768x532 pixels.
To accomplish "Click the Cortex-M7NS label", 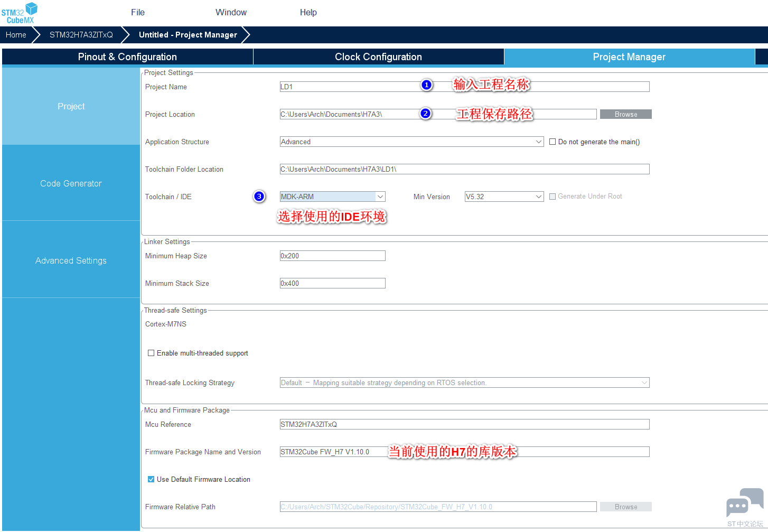I will [x=166, y=324].
